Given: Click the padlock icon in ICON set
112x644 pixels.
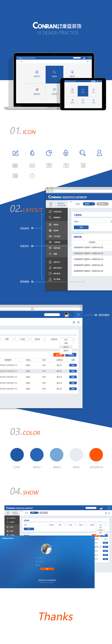Looking at the screenshot, I should coord(66,153).
